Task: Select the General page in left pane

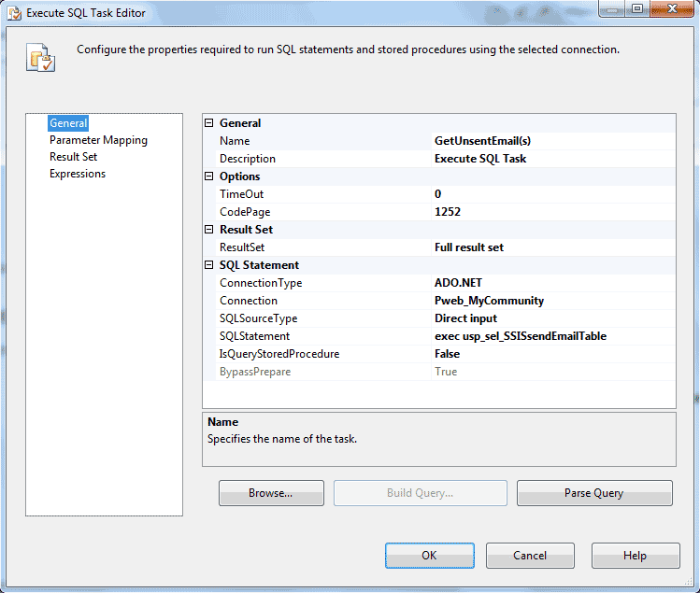Action: [x=68, y=123]
